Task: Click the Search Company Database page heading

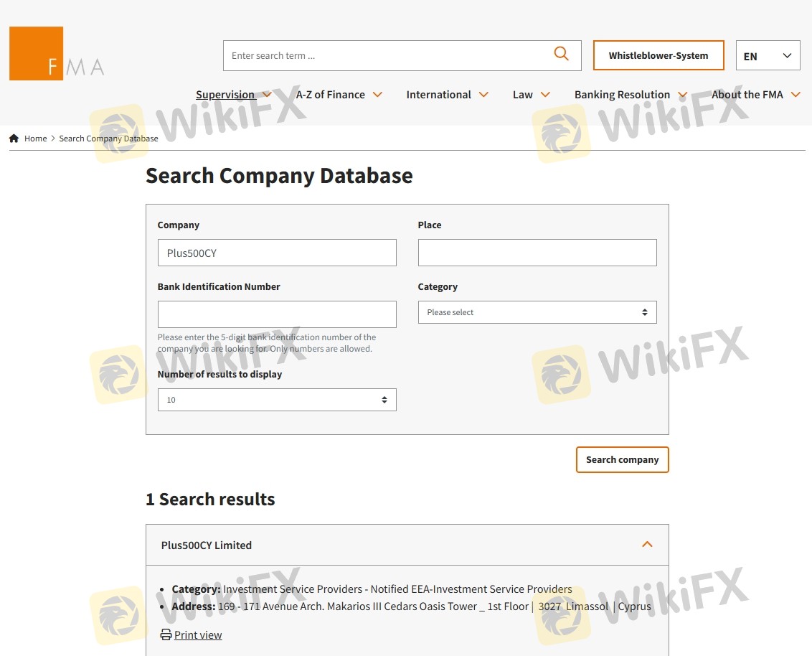Action: (x=279, y=176)
